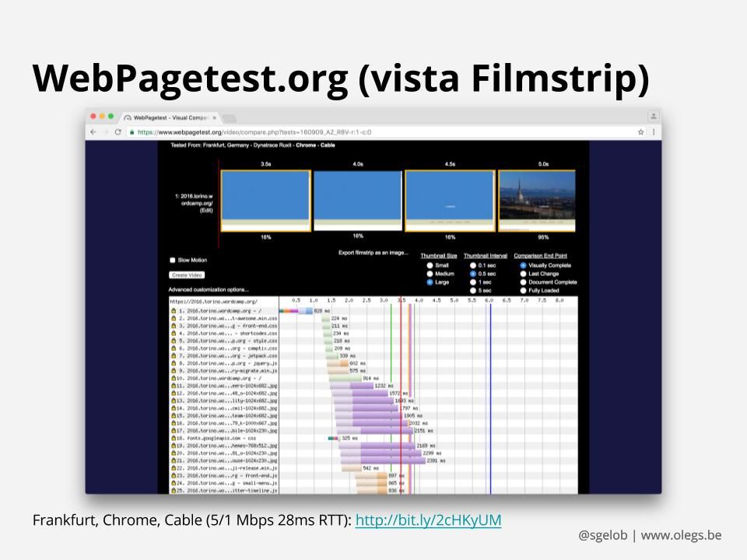Reload the WebPagetest page

pyautogui.click(x=117, y=132)
